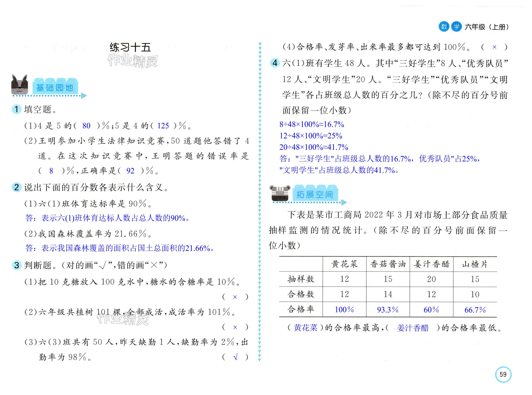
Task: Click the 姜汁香醋 抽样数 cell 20
Action: [431, 279]
